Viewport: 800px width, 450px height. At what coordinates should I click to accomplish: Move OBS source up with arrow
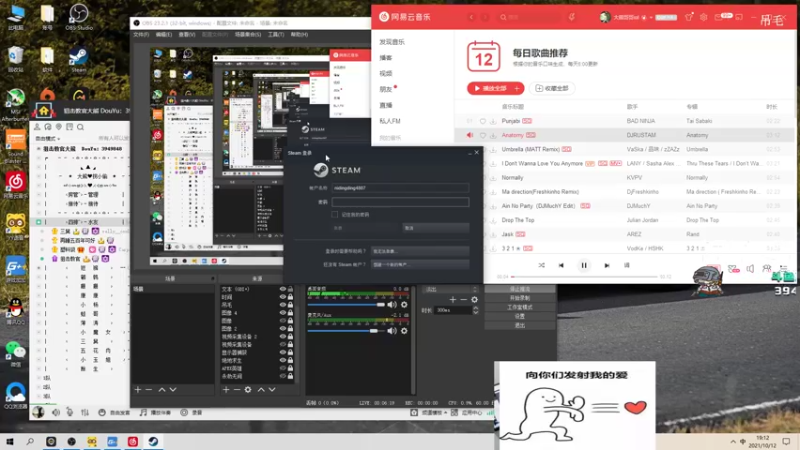[x=261, y=389]
